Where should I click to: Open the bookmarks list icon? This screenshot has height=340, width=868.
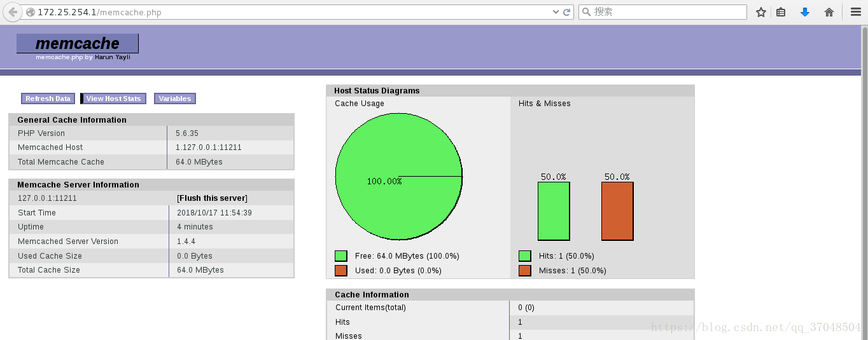(781, 12)
